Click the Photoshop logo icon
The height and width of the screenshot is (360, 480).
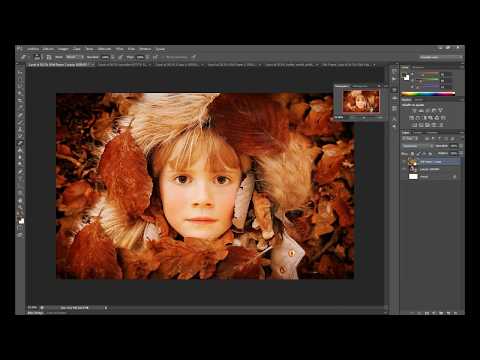(x=19, y=49)
